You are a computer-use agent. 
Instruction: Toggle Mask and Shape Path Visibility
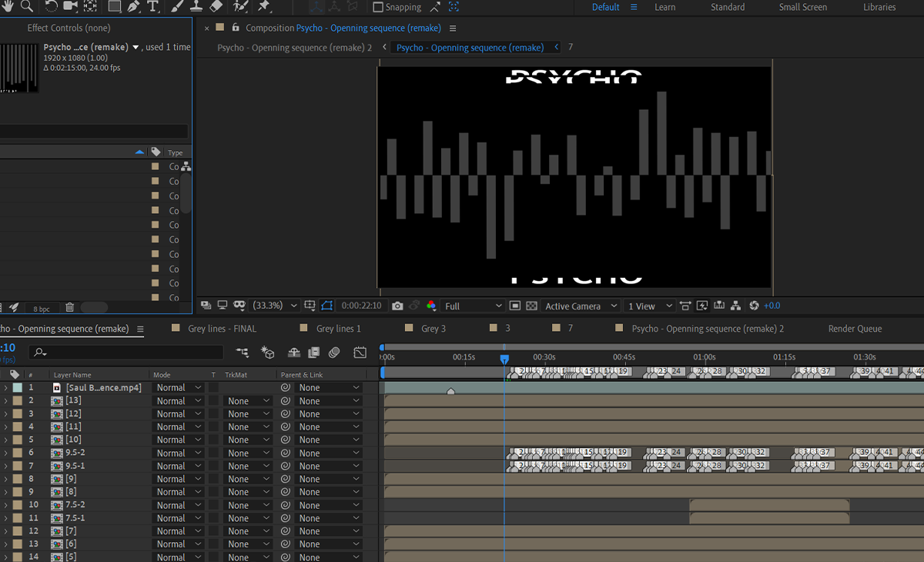(x=326, y=306)
